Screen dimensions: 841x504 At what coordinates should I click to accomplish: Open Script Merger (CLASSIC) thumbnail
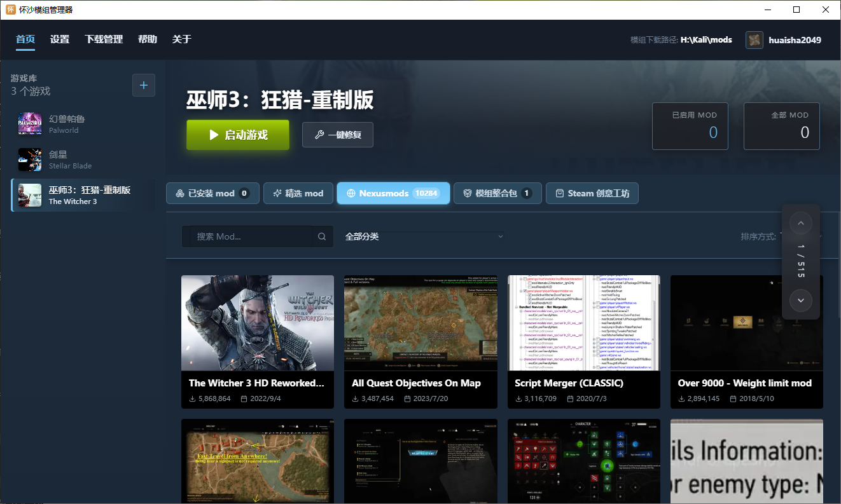(x=584, y=323)
